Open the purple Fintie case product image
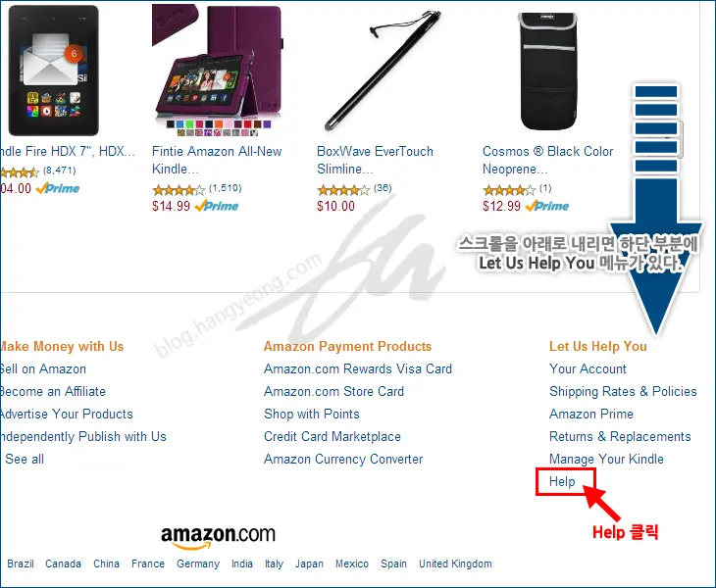The width and height of the screenshot is (716, 588). (x=218, y=71)
